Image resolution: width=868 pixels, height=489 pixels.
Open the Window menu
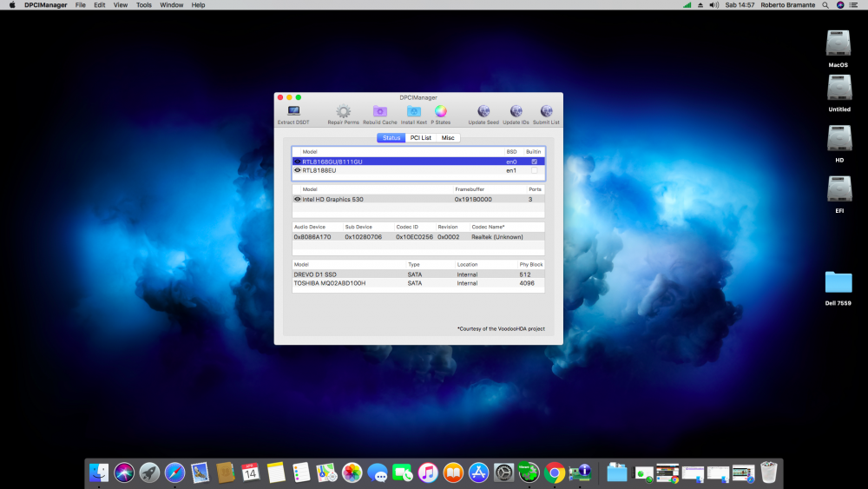tap(172, 5)
